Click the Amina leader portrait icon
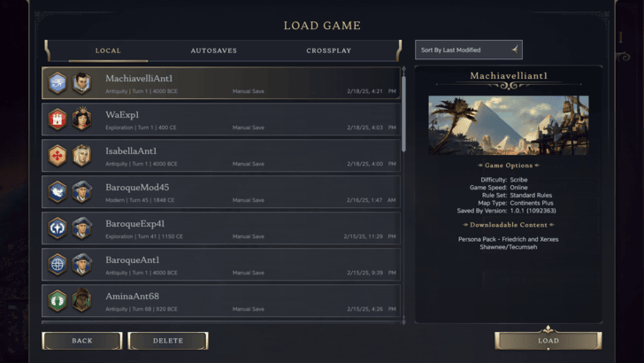This screenshot has height=363, width=644. (81, 300)
